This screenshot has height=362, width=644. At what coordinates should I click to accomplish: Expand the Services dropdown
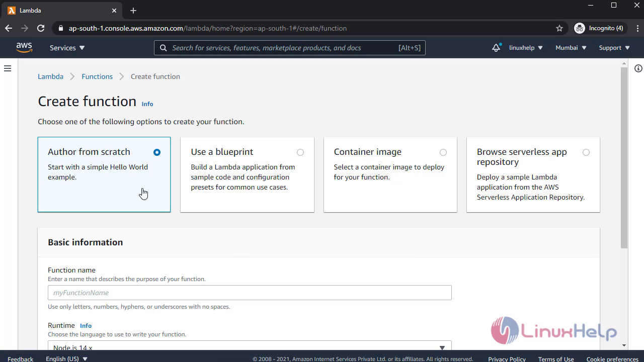pyautogui.click(x=67, y=48)
